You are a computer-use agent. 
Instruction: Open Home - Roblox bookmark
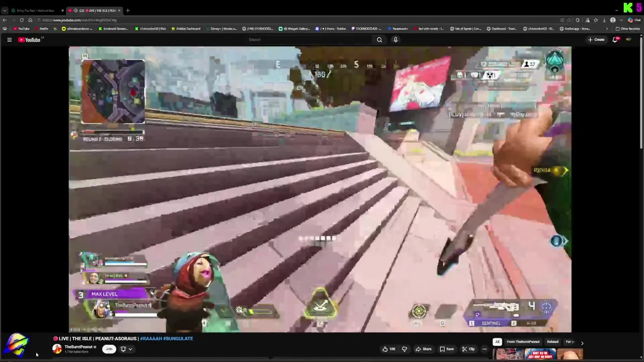pyautogui.click(x=331, y=29)
